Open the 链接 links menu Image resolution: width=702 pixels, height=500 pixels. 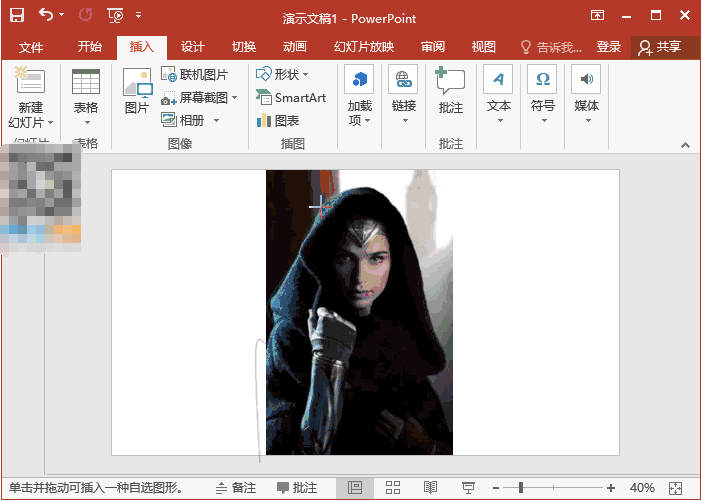[x=404, y=94]
